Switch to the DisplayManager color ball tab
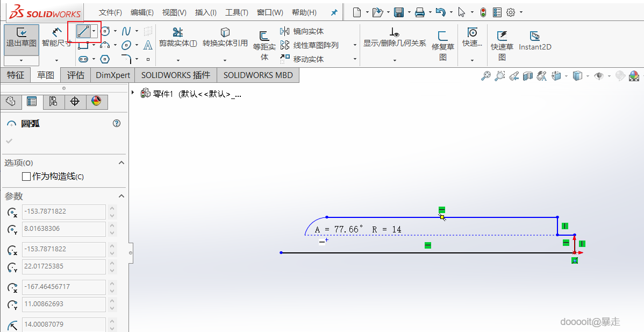Viewport: 644px width, 332px height. [x=96, y=102]
